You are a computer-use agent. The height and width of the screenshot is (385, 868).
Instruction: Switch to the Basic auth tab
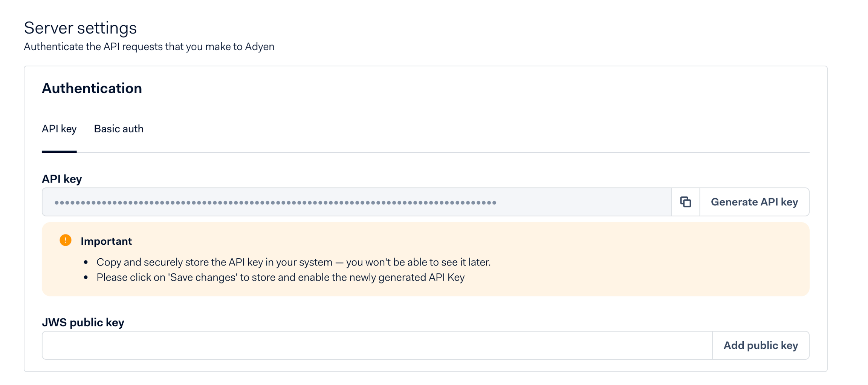(119, 129)
